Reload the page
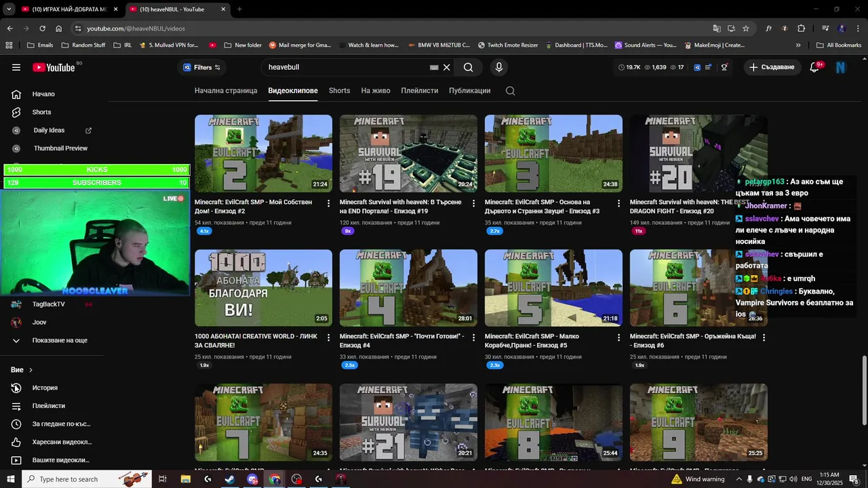This screenshot has height=488, width=868. pyautogui.click(x=42, y=28)
